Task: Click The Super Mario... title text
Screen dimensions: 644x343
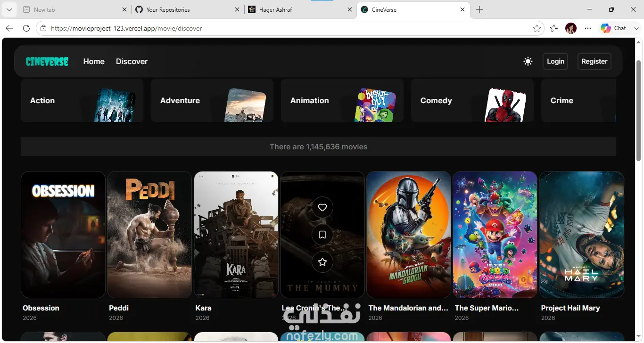Action: coord(487,308)
